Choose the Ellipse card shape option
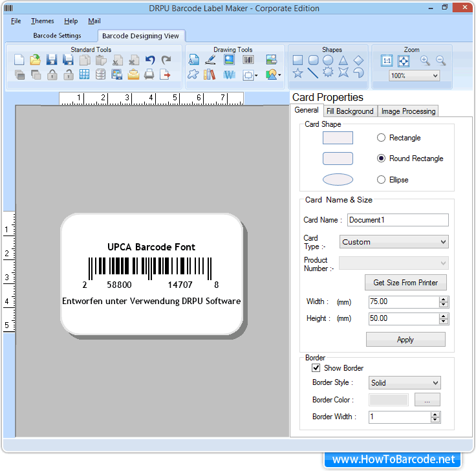Screen dimensions: 476x471 click(x=381, y=180)
